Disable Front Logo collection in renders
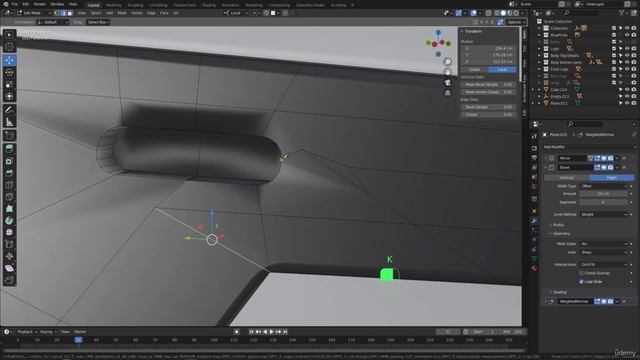 click(x=634, y=69)
